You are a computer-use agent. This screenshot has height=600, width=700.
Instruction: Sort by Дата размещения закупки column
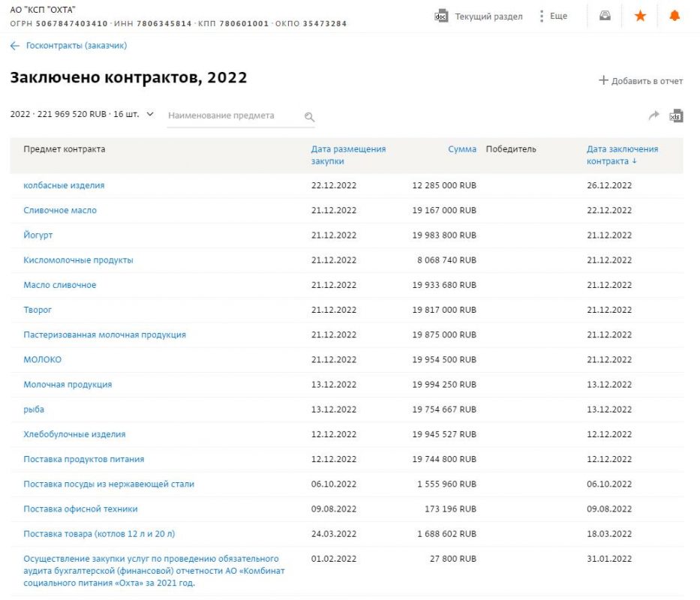348,155
